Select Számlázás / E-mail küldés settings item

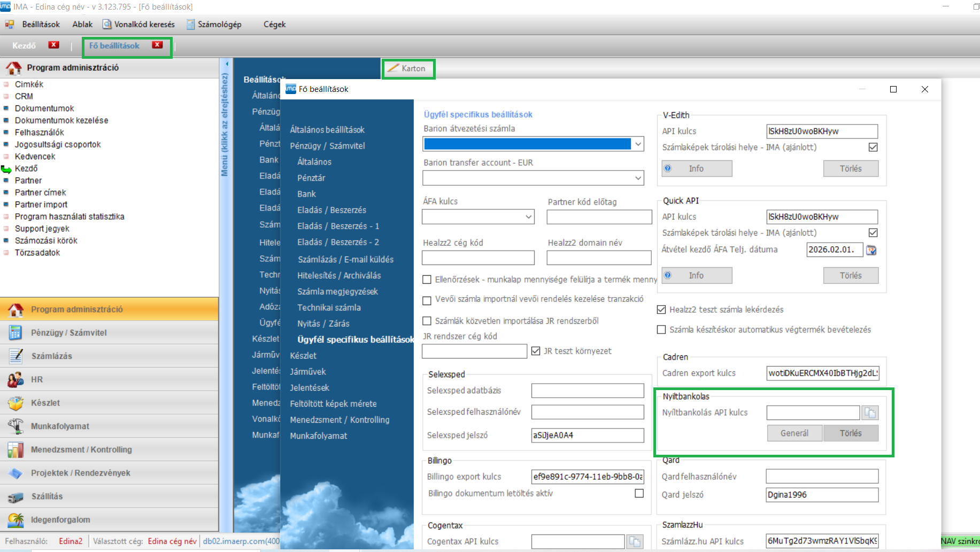point(345,259)
